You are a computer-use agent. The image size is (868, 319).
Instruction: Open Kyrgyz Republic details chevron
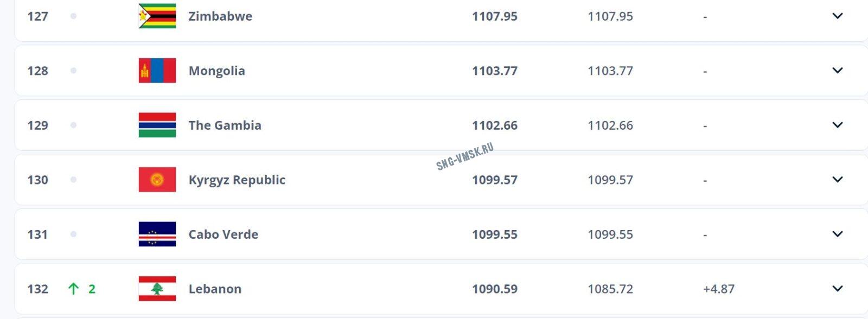[x=838, y=180]
